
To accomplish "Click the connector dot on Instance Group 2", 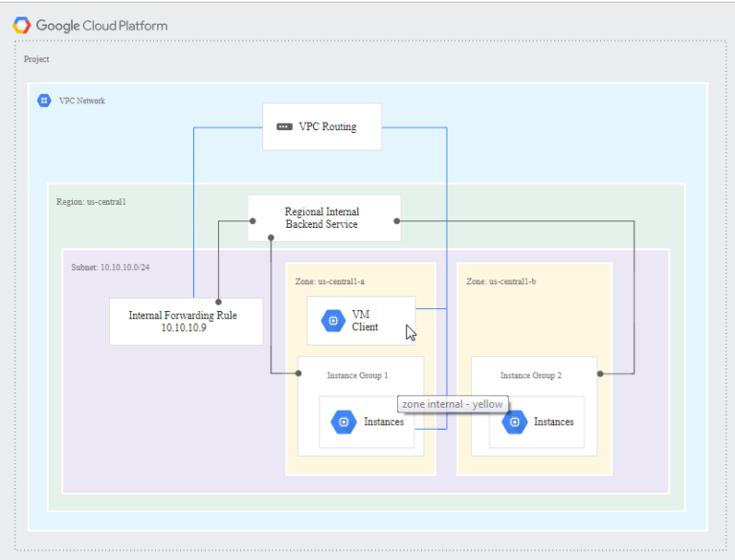I will point(600,373).
